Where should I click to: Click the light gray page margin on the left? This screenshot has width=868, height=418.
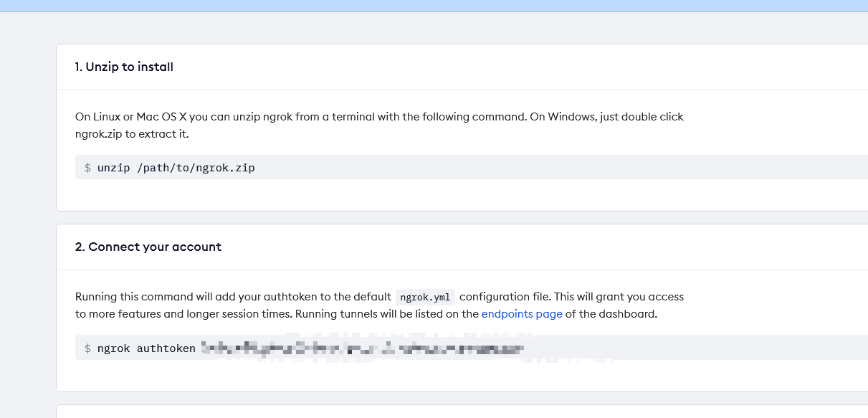(x=27, y=215)
